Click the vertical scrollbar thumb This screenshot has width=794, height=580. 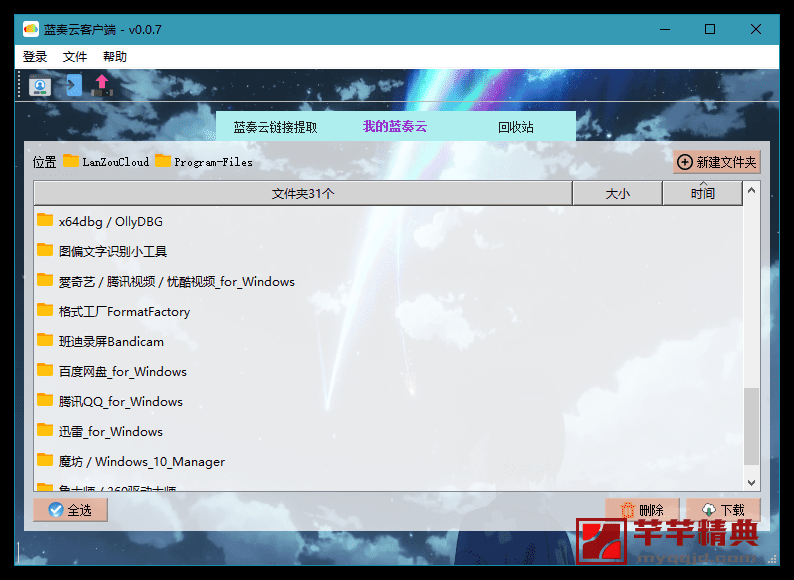pos(751,426)
